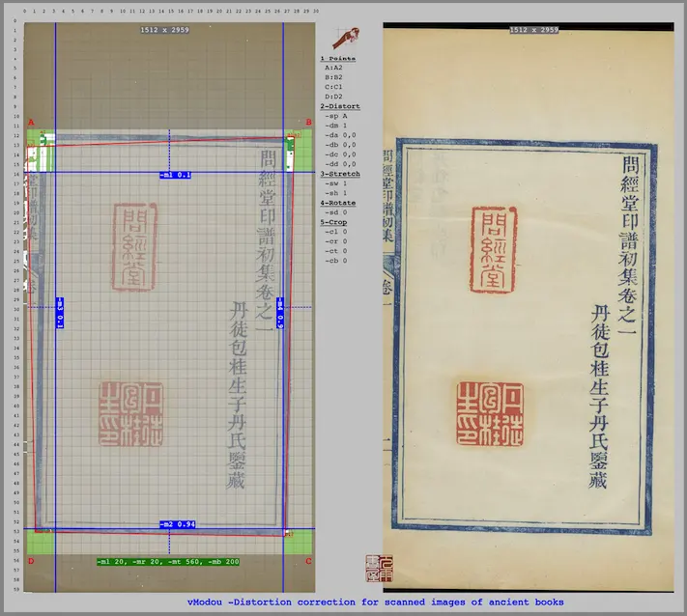Image resolution: width=687 pixels, height=616 pixels.
Task: Open the 1-Points section heading
Action: [337, 58]
